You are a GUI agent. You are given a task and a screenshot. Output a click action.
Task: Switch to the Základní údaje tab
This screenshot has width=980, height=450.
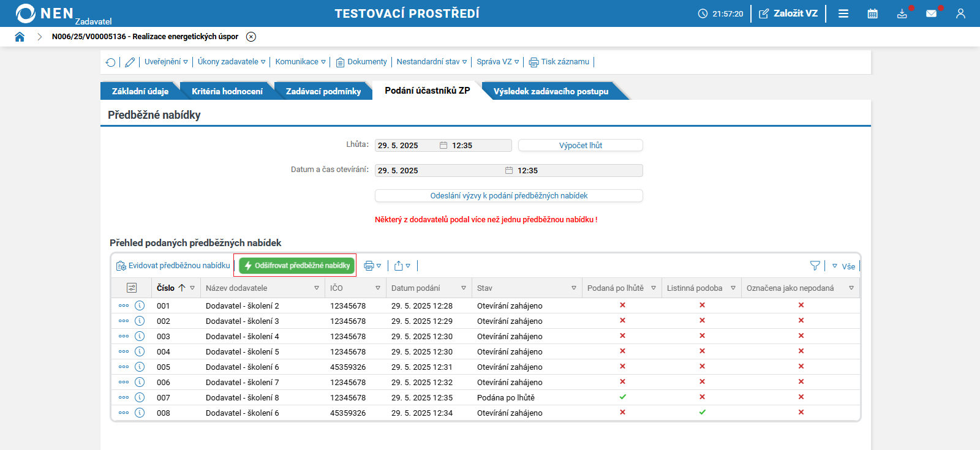coord(140,91)
